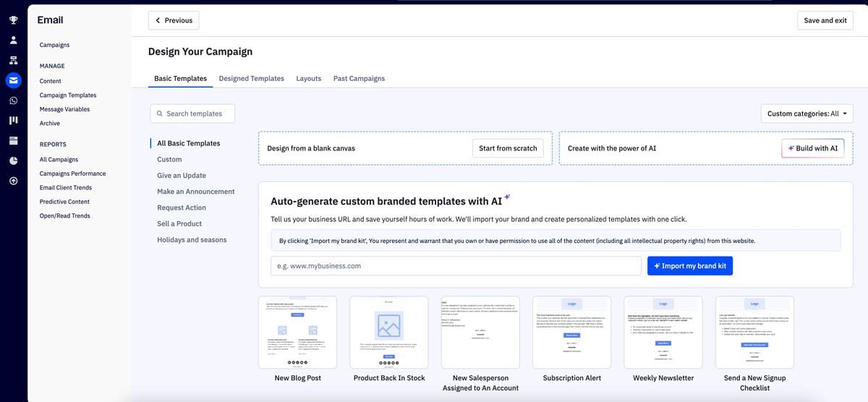Viewport: 868px width, 402px height.
Task: Expand the Custom categories dropdown
Action: tap(807, 114)
